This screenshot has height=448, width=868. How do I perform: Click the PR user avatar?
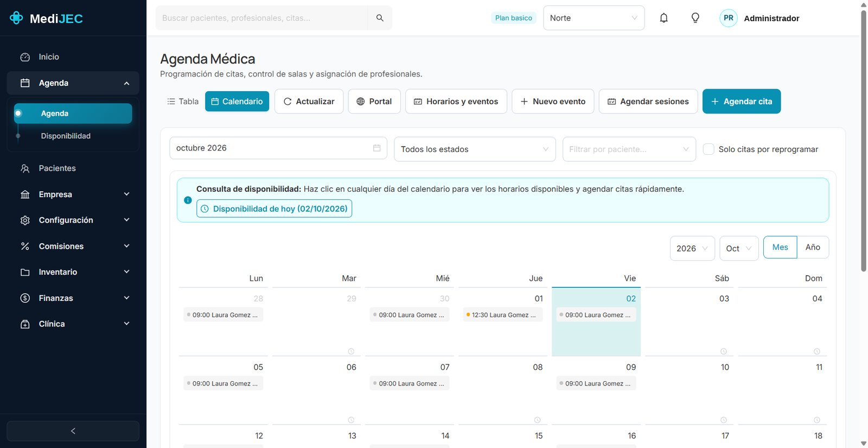[729, 18]
